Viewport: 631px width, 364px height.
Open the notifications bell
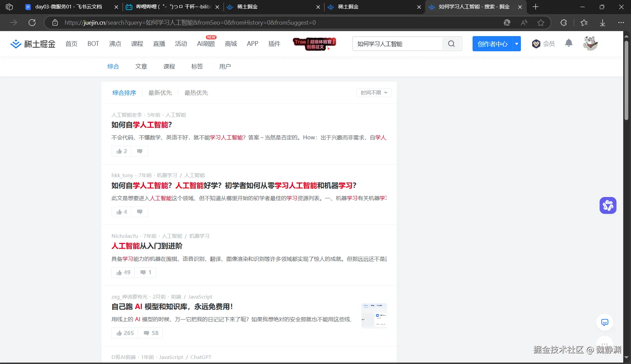tap(569, 43)
